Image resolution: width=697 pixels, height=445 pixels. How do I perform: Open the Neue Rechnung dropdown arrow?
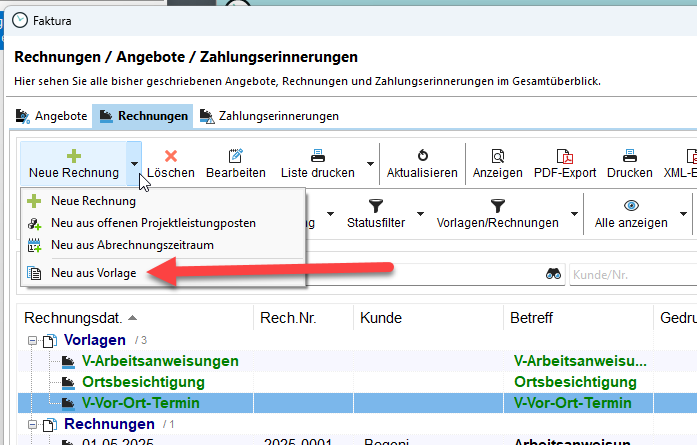[x=133, y=164]
